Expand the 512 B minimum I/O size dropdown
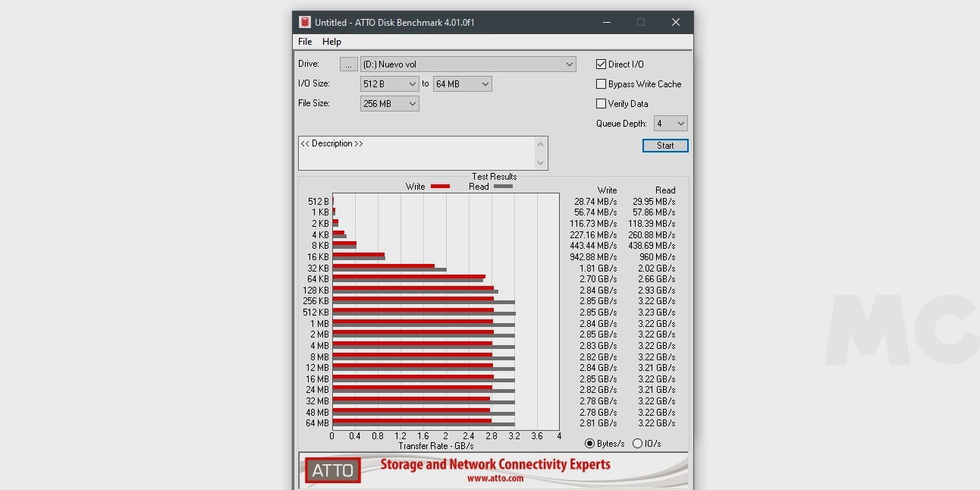The image size is (980, 490). (x=389, y=84)
